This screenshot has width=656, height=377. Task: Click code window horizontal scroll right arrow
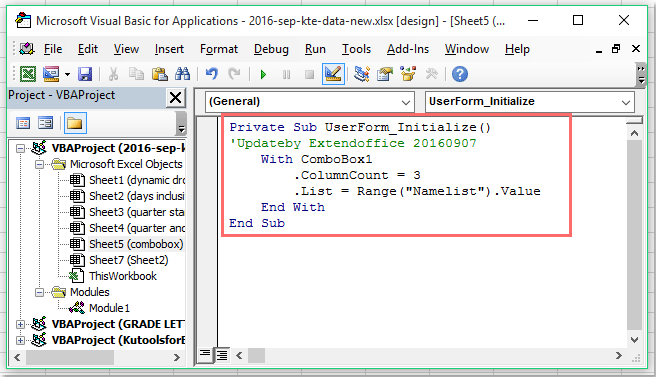[619, 356]
